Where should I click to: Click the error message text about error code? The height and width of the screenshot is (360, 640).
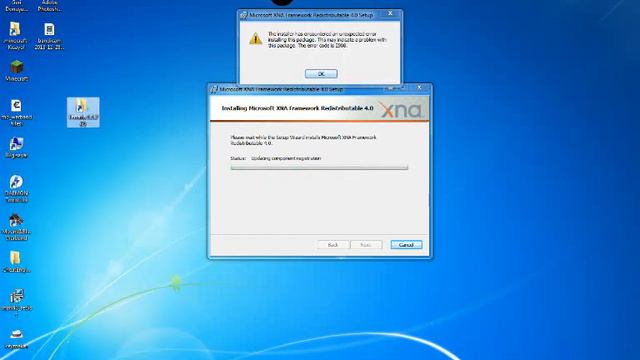327,40
